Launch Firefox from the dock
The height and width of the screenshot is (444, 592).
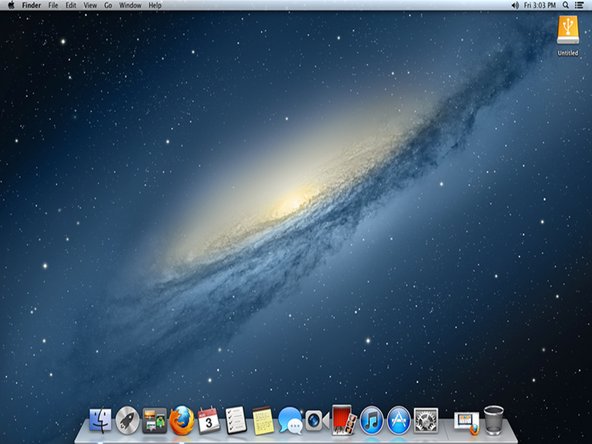182,420
